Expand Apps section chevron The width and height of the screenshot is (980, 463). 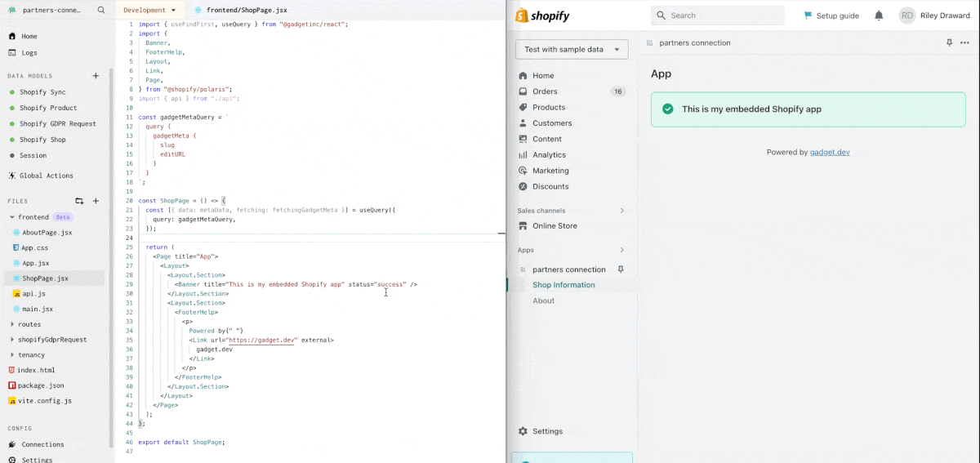[x=621, y=250]
